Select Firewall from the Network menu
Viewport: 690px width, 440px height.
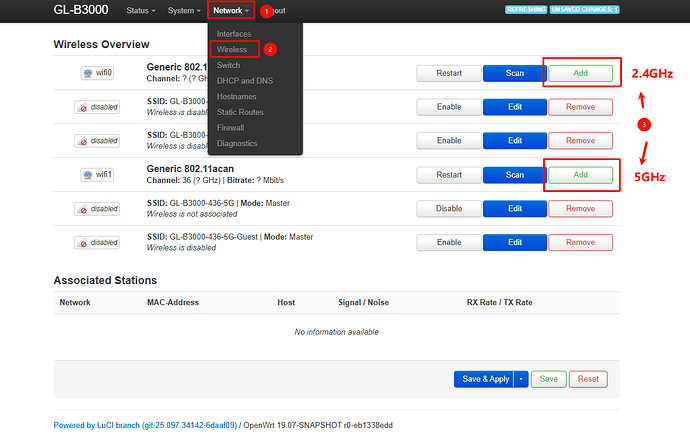(232, 128)
